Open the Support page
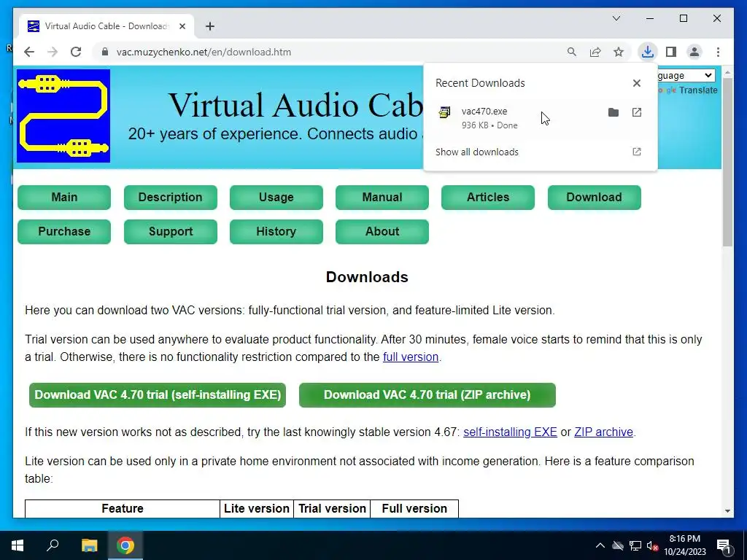This screenshot has width=747, height=560. pyautogui.click(x=171, y=231)
